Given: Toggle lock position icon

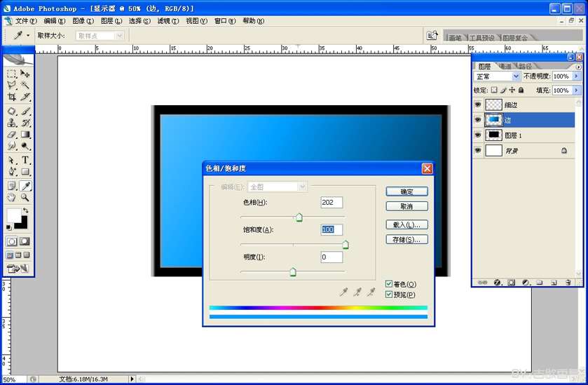Looking at the screenshot, I should [x=512, y=90].
